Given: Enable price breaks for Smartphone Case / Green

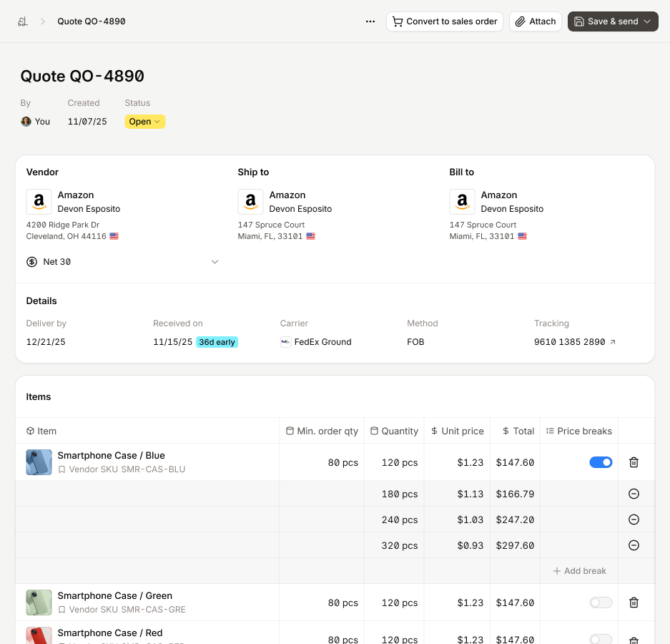Looking at the screenshot, I should [601, 602].
